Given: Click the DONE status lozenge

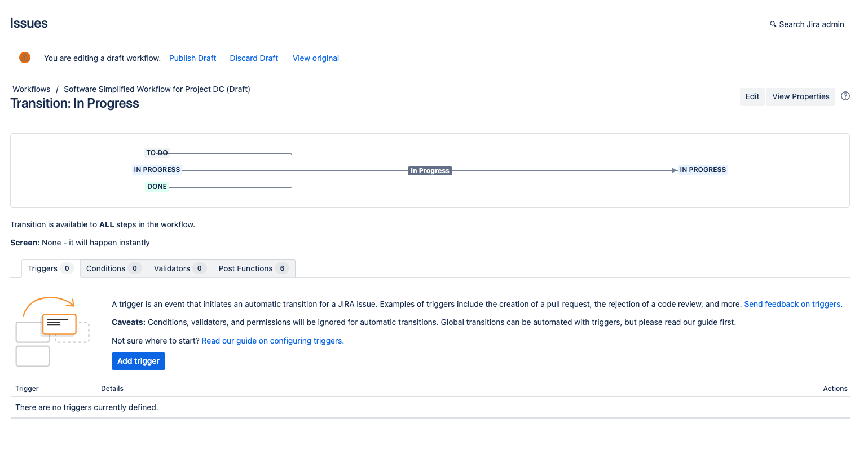Looking at the screenshot, I should 157,187.
